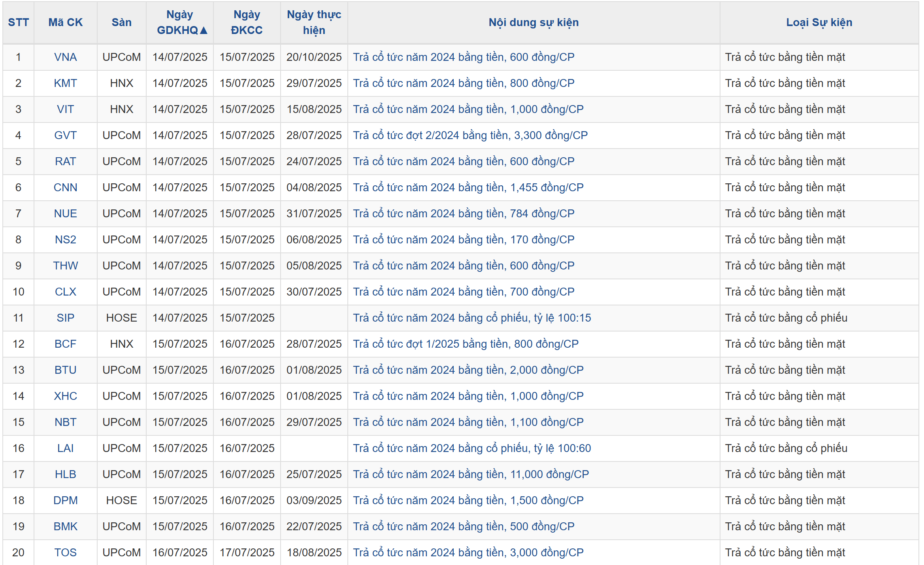Image resolution: width=924 pixels, height=565 pixels.
Task: Sort by the Ngày GDKHQ column header
Action: 180,23
